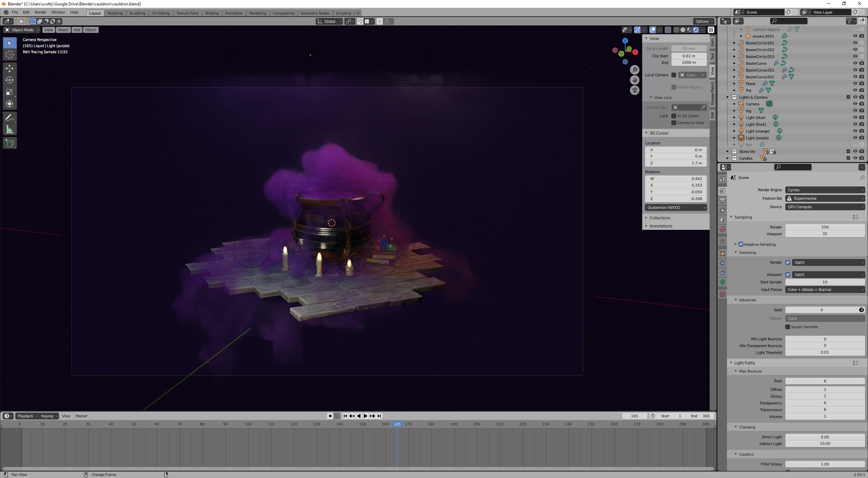Open timeline Keying popover
Viewport: 868px width, 478px height.
tap(49, 416)
